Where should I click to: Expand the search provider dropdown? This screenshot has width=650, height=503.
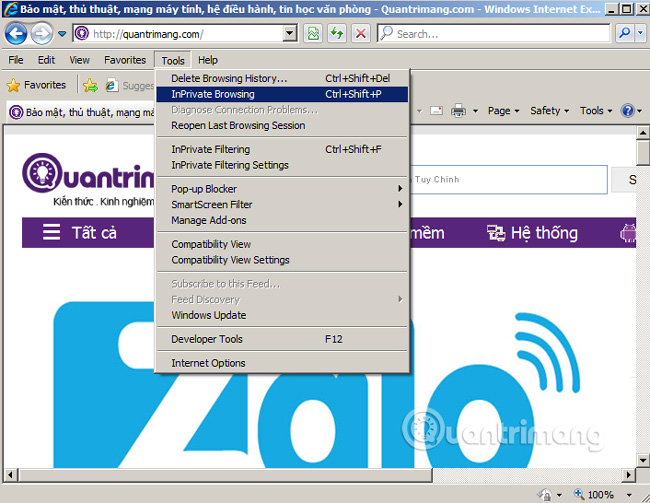tap(641, 33)
